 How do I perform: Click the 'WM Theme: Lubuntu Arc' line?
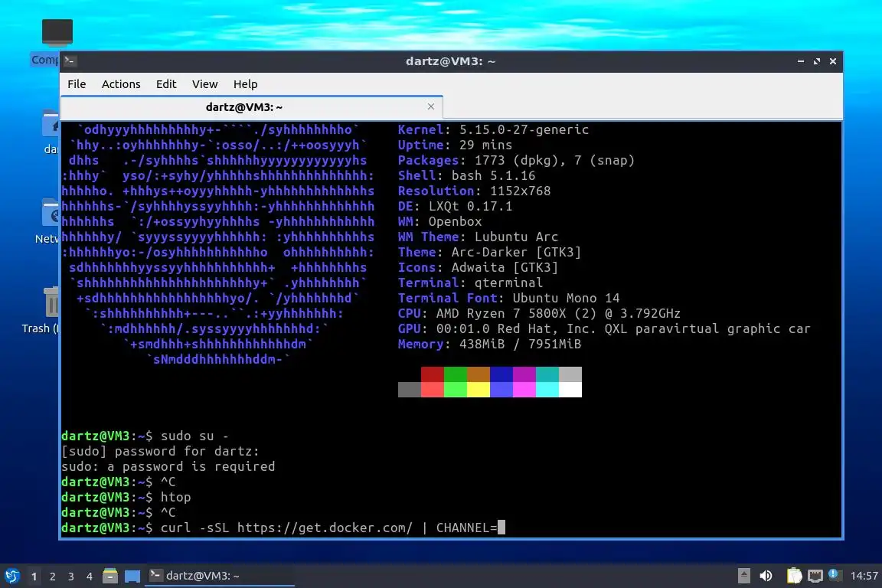[478, 237]
